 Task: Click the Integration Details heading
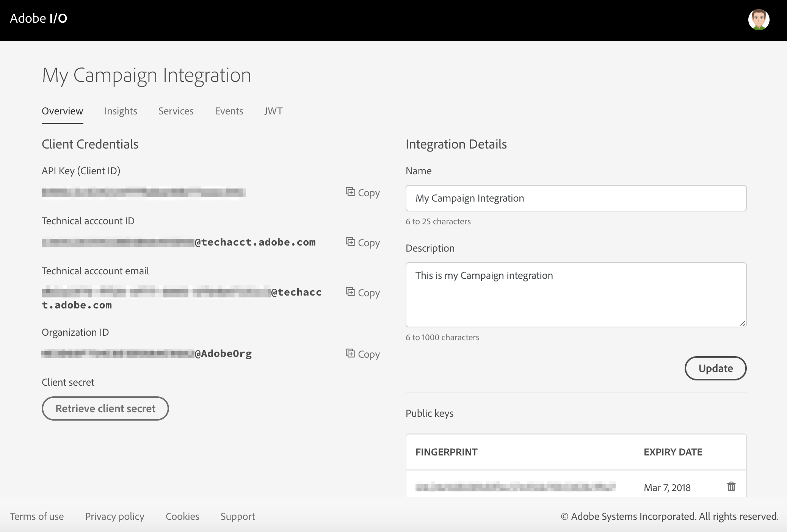click(456, 144)
